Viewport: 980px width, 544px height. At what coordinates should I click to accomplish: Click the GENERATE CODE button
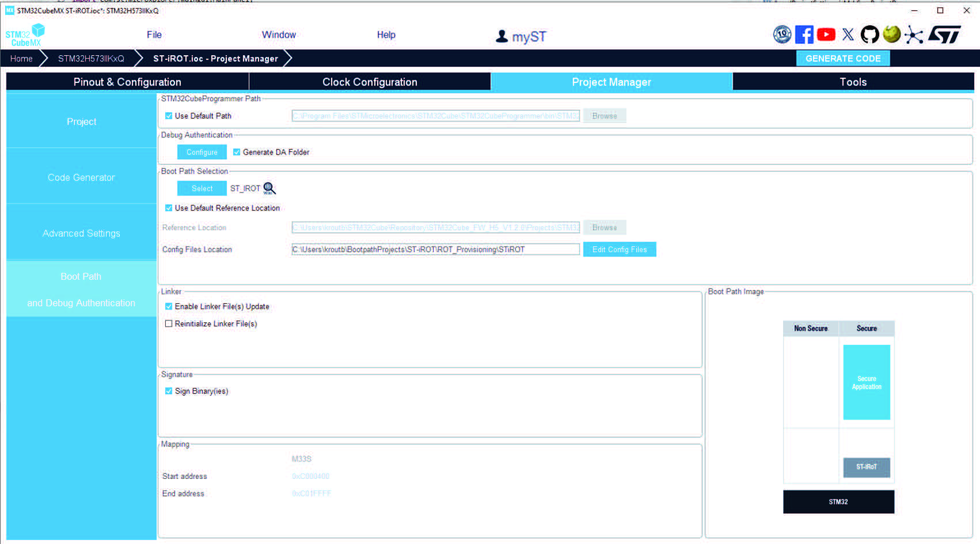pos(843,58)
